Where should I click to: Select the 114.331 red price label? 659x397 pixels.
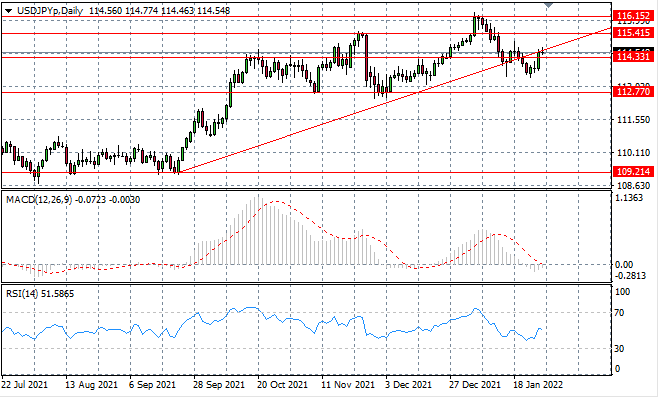(633, 57)
